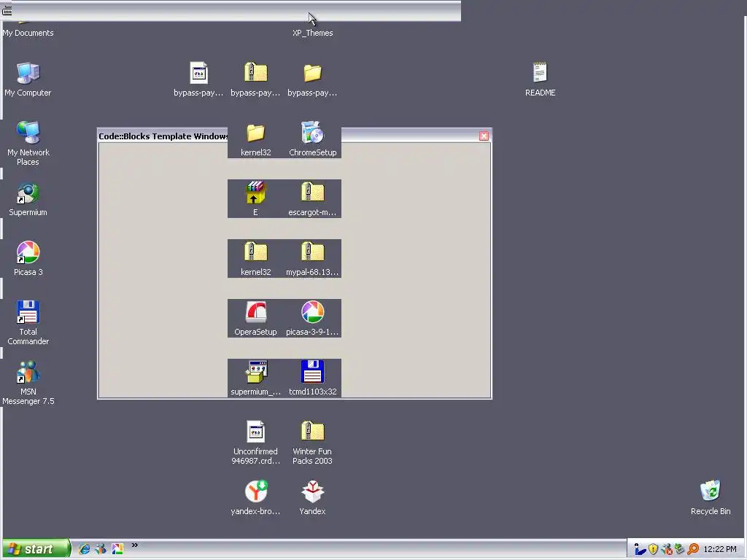Close the Code::Blocks Template window

point(484,136)
